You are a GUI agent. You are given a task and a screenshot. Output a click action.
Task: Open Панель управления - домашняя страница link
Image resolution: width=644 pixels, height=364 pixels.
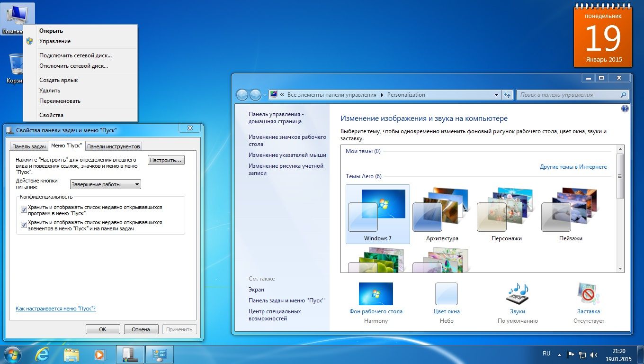(x=276, y=118)
